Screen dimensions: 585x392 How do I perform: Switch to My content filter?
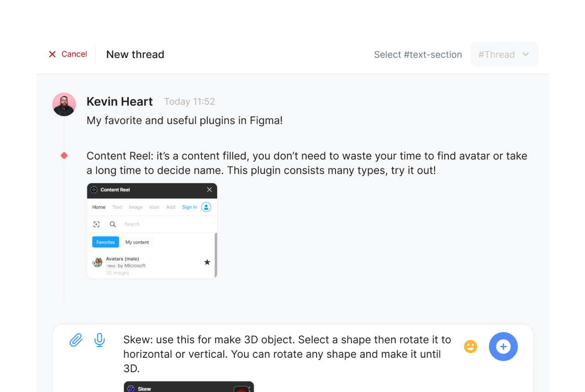pyautogui.click(x=137, y=242)
